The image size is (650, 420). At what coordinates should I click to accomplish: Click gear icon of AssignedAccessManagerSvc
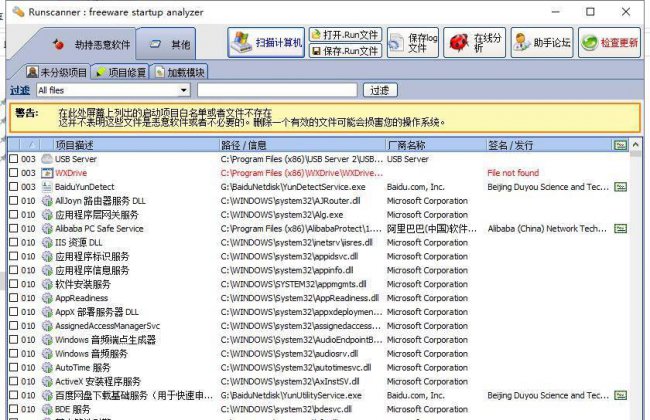(47, 325)
